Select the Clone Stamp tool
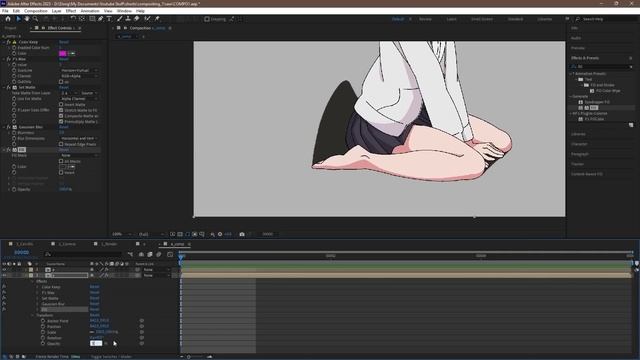Screen dimensions: 640x360 pos(128,19)
